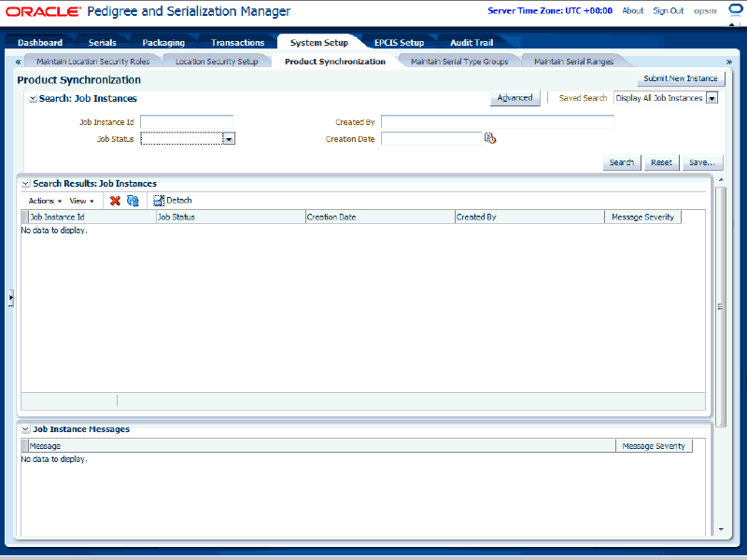This screenshot has width=747, height=560.
Task: Click the Job Instance Id input field
Action: [x=187, y=122]
